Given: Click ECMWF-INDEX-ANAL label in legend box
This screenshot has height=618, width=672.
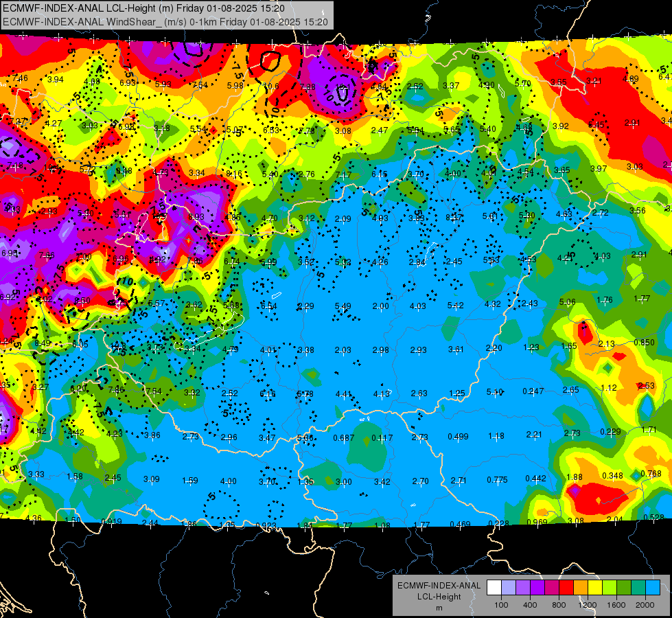Looking at the screenshot, I should point(439,586).
